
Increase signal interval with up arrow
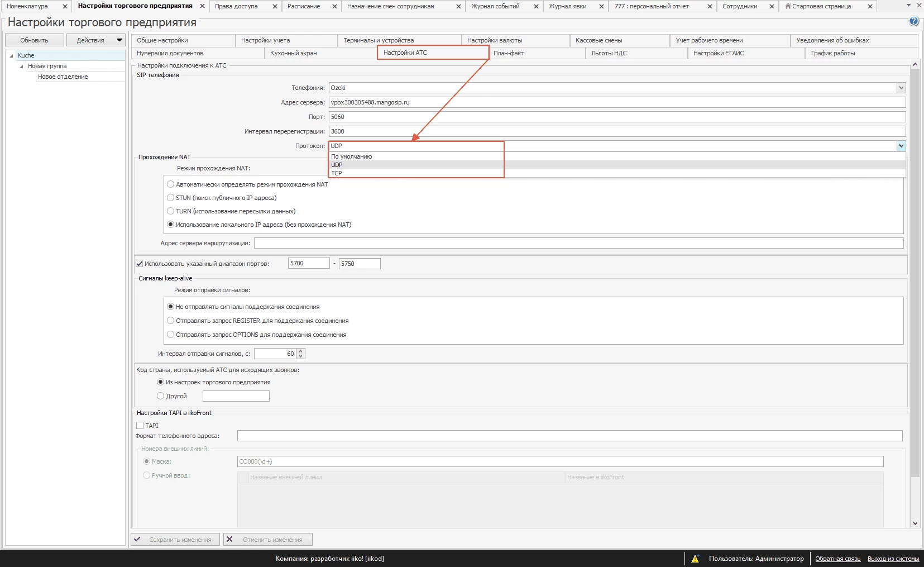[301, 351]
